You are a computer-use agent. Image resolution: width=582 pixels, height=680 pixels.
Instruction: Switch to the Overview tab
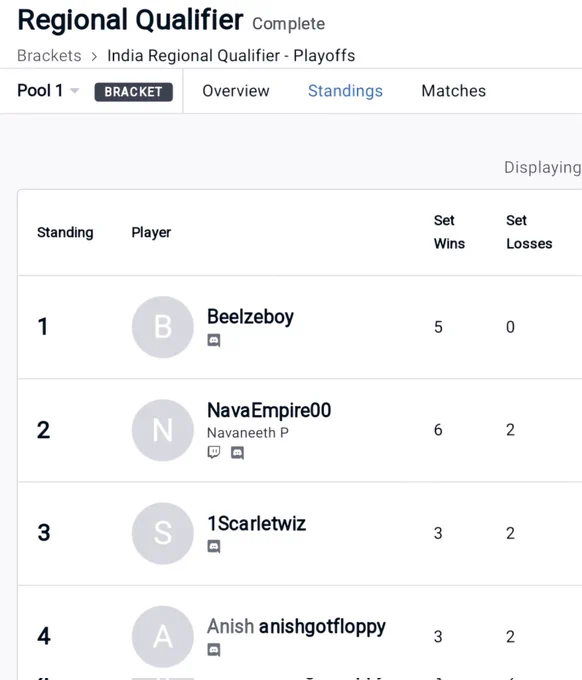point(236,91)
